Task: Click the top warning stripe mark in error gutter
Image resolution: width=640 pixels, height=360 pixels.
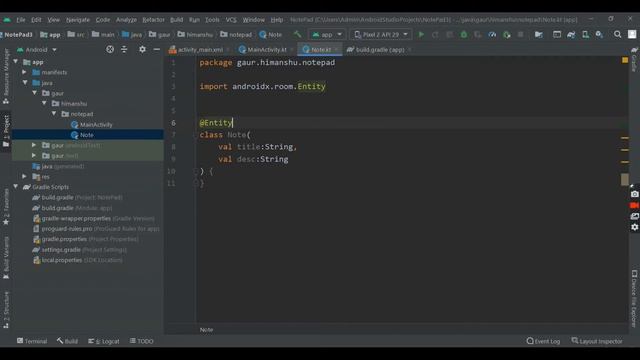Action: (624, 138)
